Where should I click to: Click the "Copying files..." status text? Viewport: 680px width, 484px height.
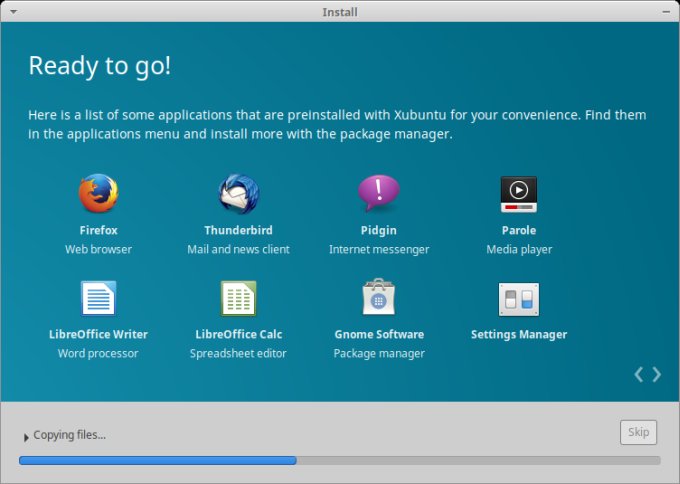tap(69, 435)
